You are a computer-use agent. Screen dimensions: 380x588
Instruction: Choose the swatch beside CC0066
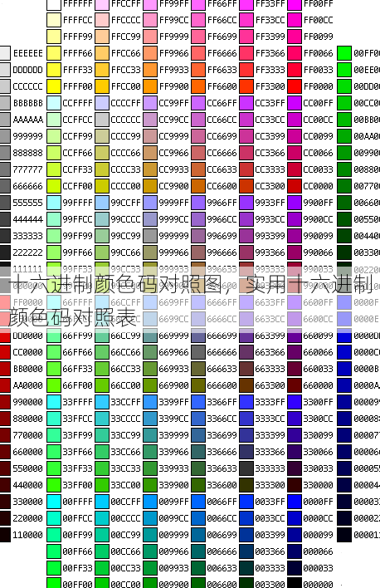(295, 153)
